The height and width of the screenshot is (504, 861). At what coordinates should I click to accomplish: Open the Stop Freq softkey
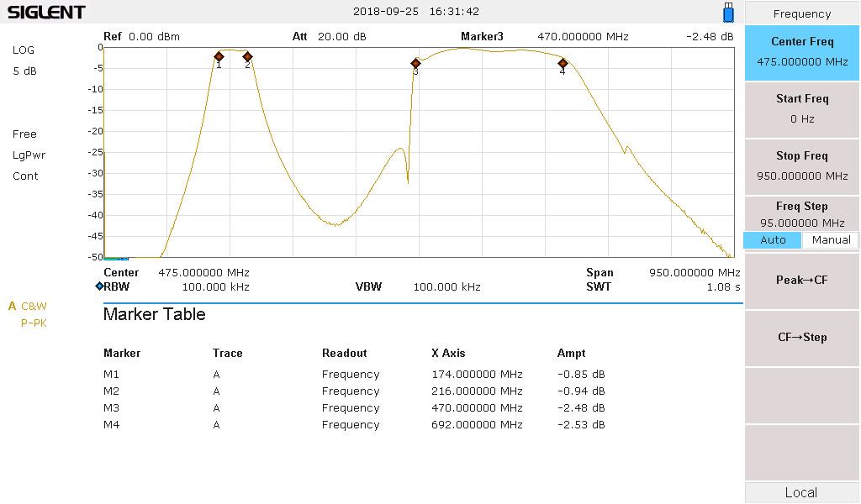coord(801,166)
